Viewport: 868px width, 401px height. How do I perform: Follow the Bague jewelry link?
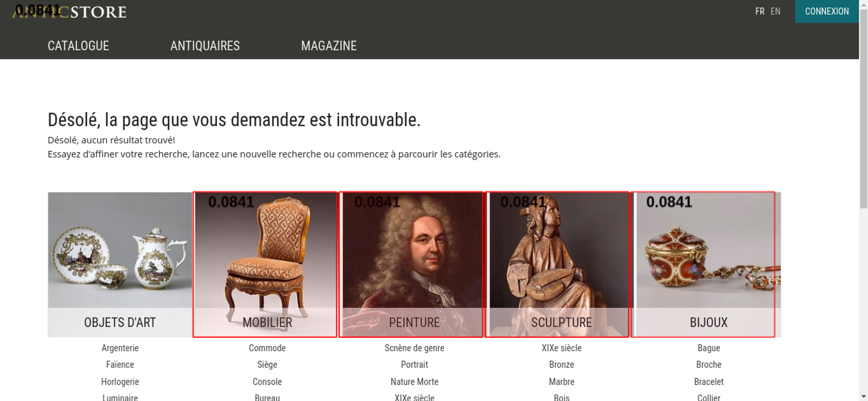[x=709, y=348]
